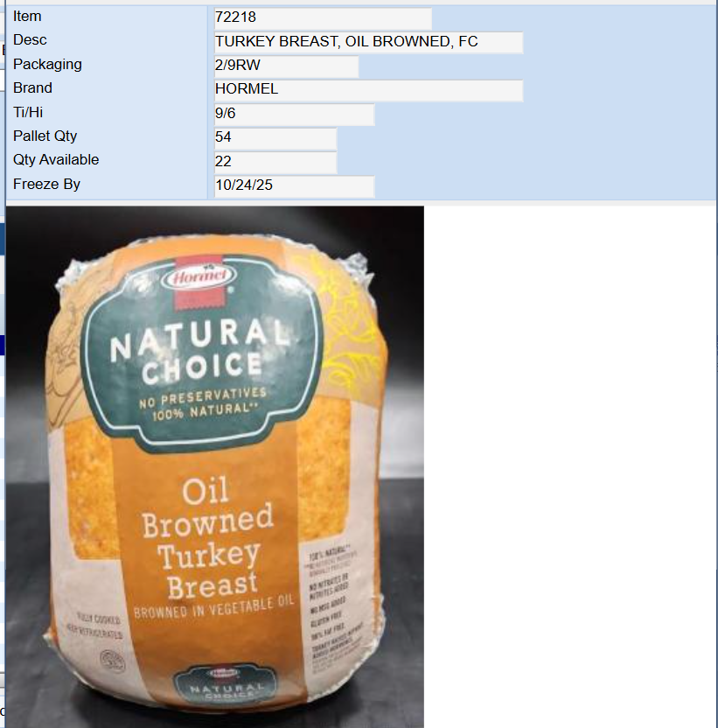
Task: Focus the Freeze By date field 10/24/25
Action: coord(294,185)
